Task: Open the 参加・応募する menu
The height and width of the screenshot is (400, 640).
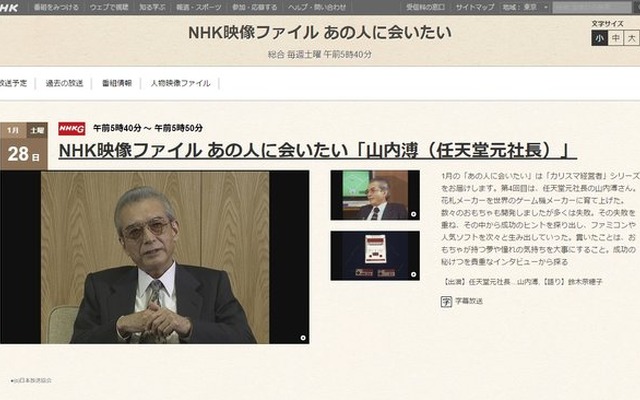Action: (254, 7)
